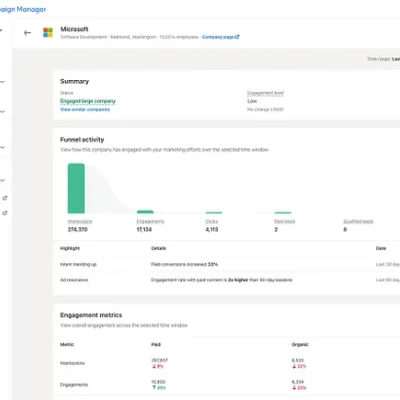
Task: Click the 17,134 engagements value
Action: 144,230
